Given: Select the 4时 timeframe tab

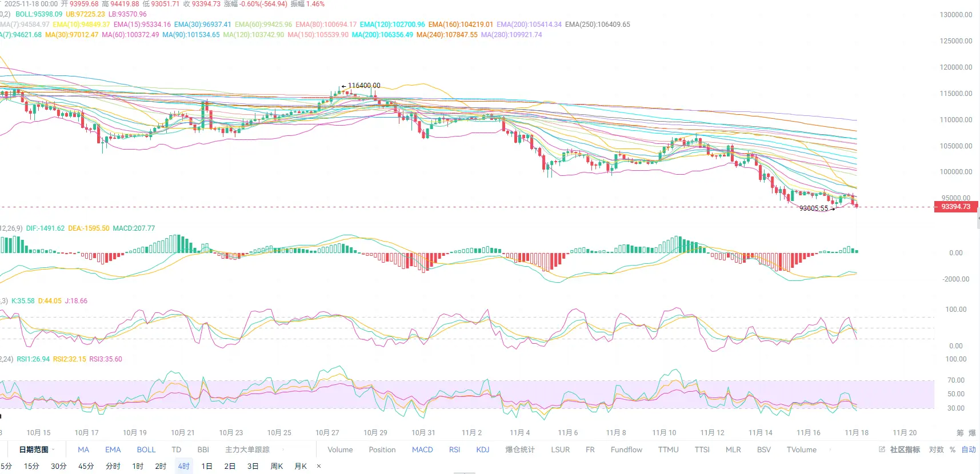Looking at the screenshot, I should pos(183,466).
